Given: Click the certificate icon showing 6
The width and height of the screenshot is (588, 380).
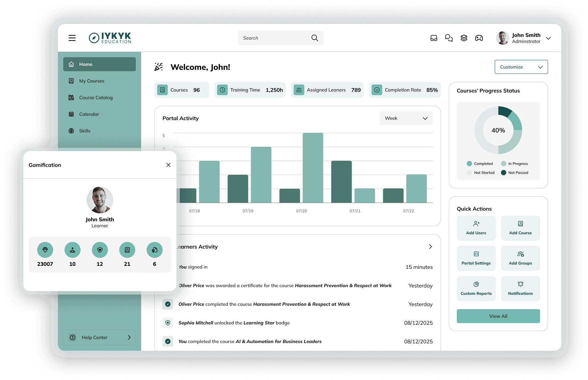Looking at the screenshot, I should (154, 250).
